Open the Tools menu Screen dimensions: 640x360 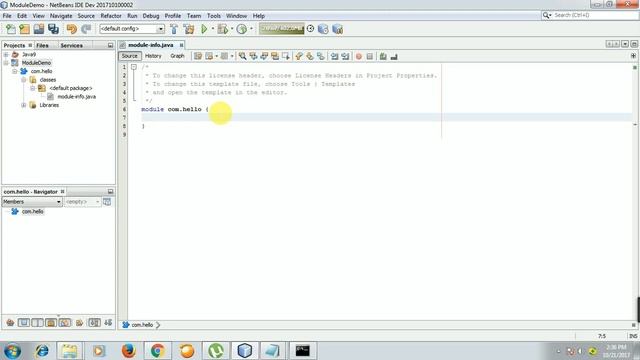214,16
